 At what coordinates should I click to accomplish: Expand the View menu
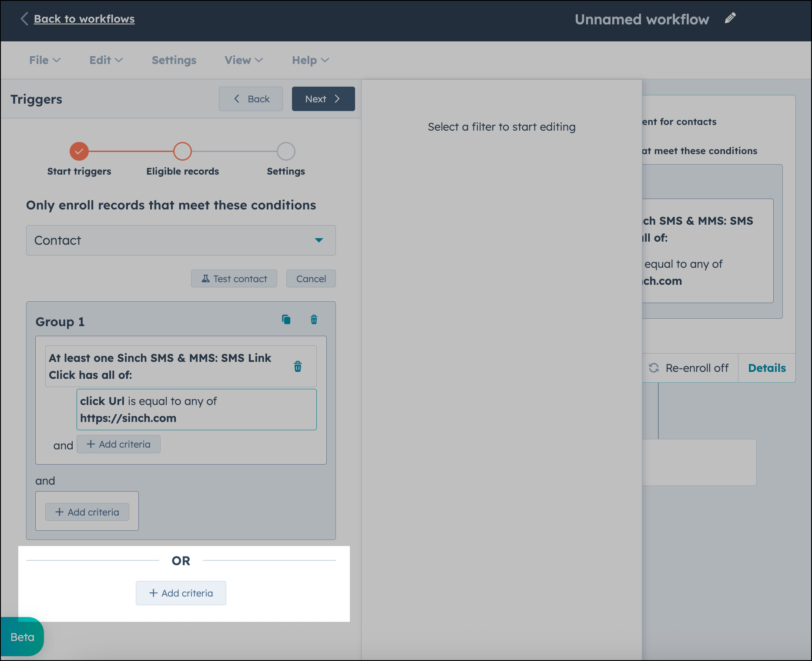pyautogui.click(x=243, y=60)
